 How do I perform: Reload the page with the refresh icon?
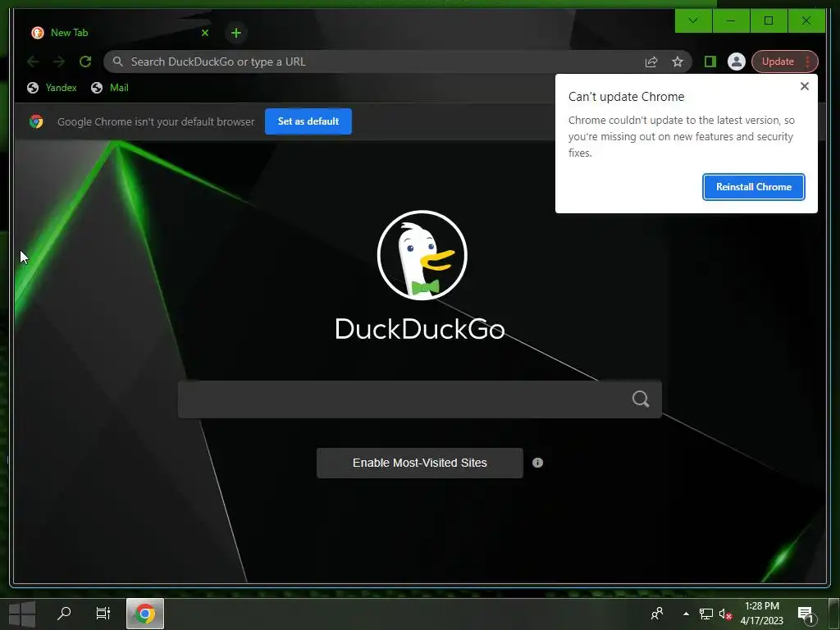[x=85, y=62]
